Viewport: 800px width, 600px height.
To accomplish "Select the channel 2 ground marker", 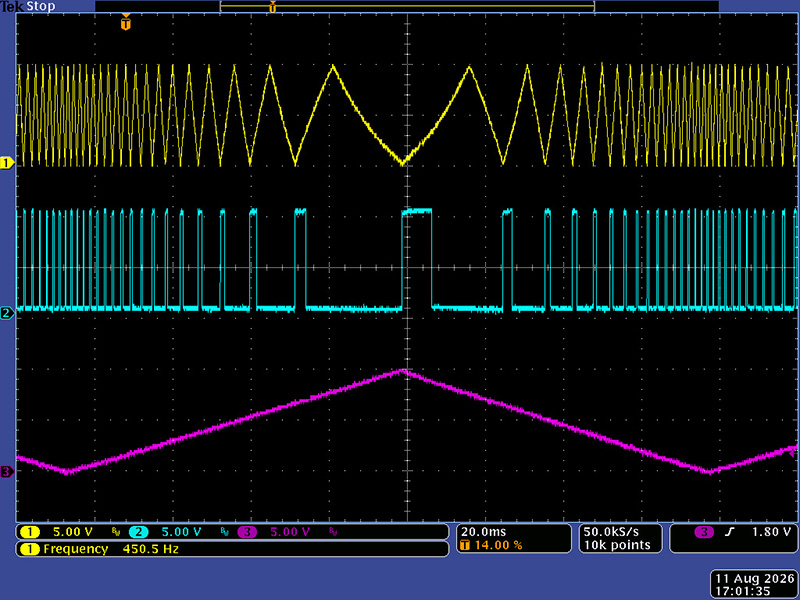I will (7, 313).
